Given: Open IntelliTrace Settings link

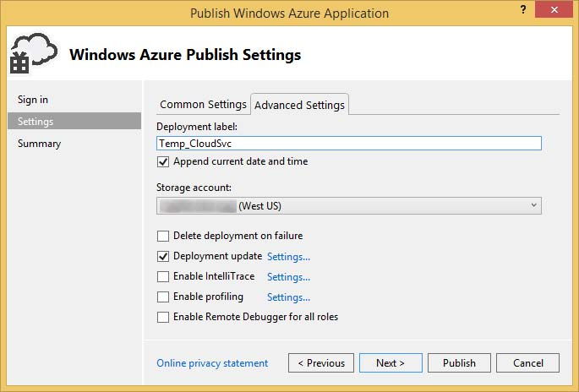Looking at the screenshot, I should (288, 277).
